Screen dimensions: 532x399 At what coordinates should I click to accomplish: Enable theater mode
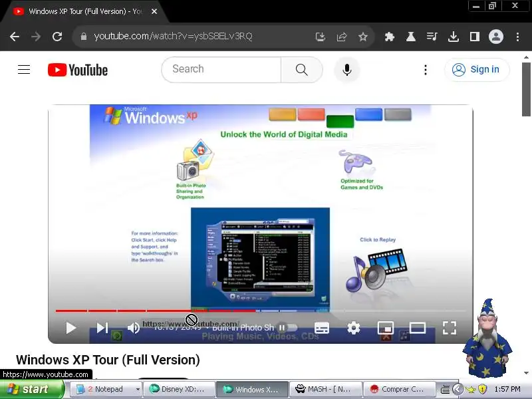pyautogui.click(x=418, y=328)
